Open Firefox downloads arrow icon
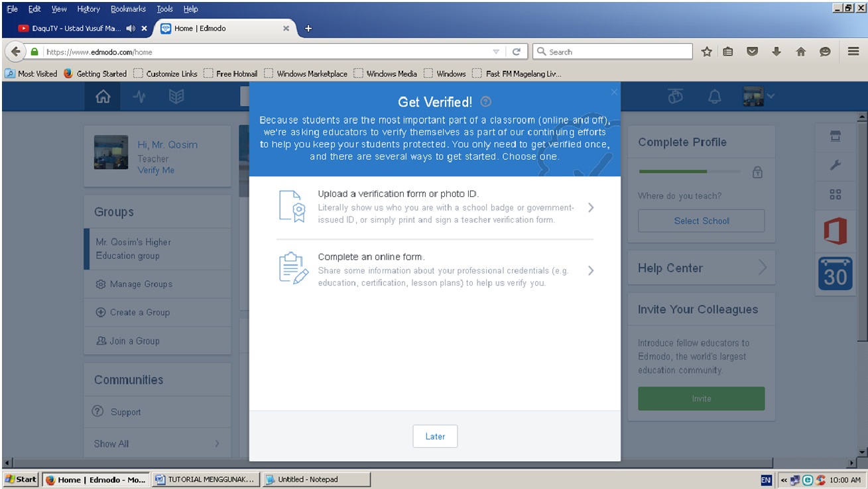 click(x=776, y=52)
